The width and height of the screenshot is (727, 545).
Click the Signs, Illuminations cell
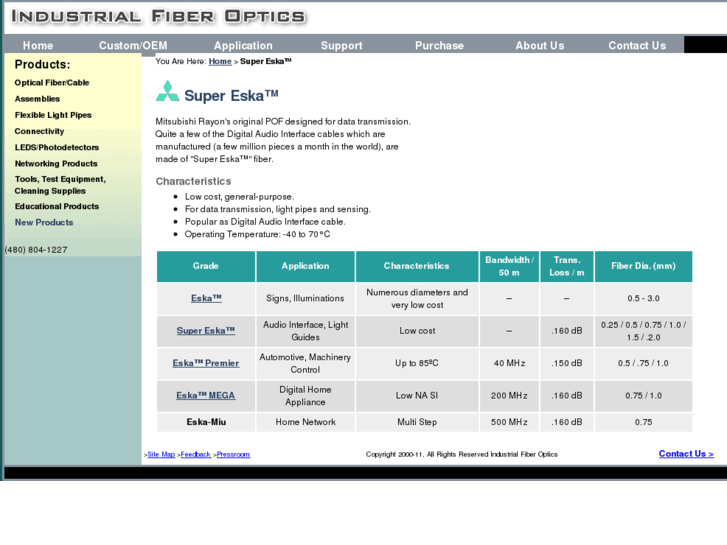[305, 298]
